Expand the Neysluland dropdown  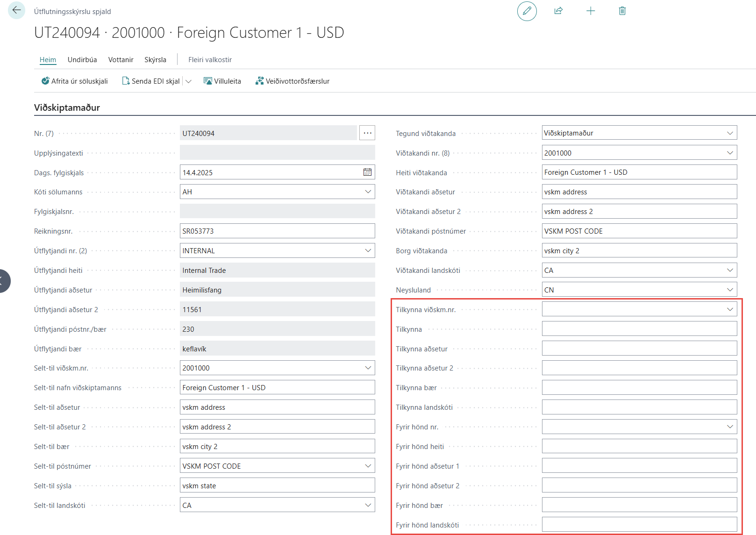click(x=729, y=290)
